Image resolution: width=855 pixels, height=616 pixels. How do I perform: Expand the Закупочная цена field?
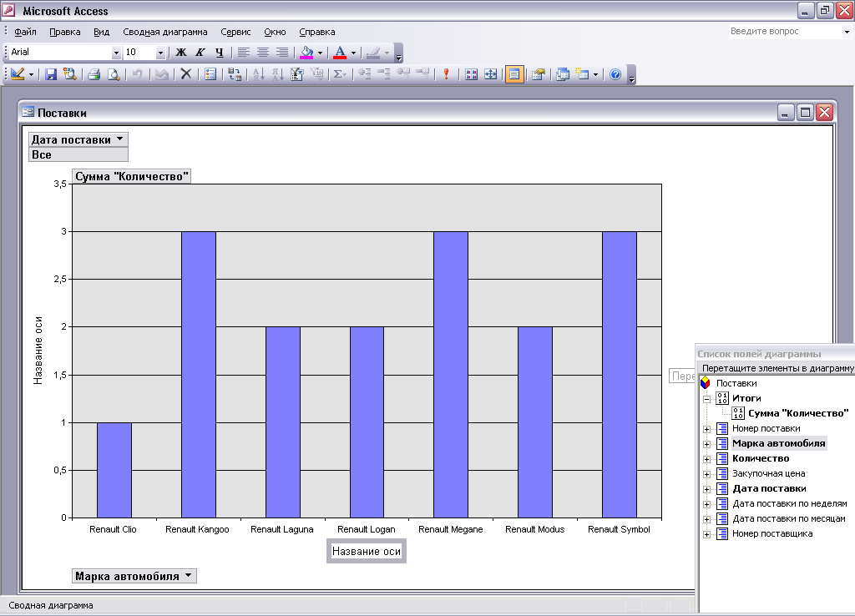706,474
